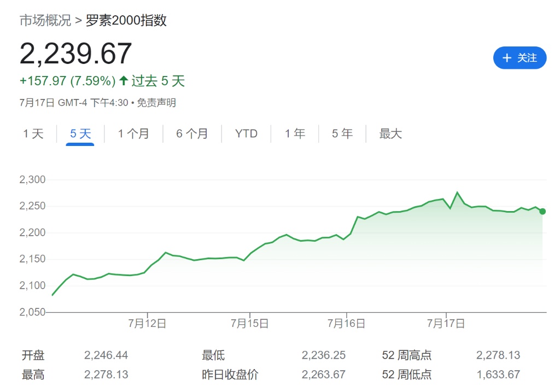Select the YTD range tab

click(246, 134)
